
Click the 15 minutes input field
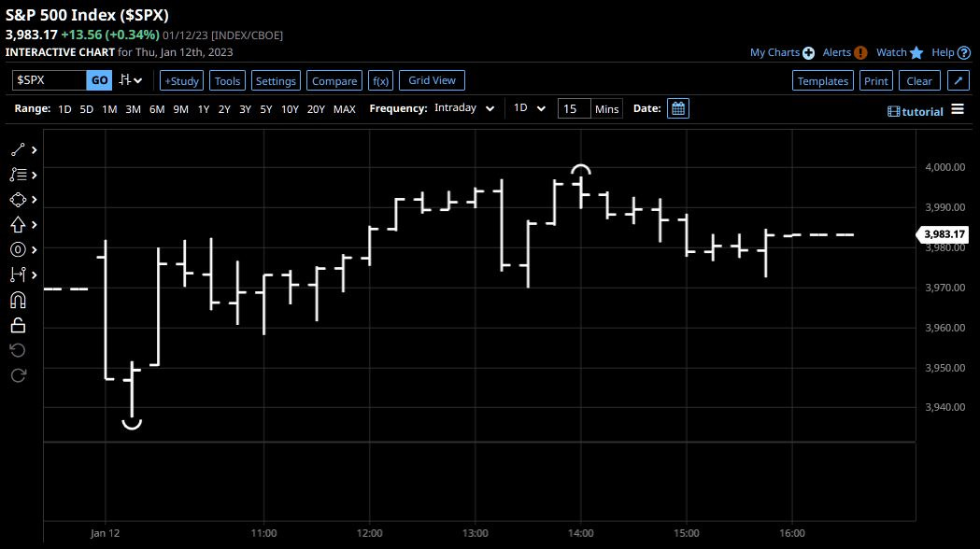pyautogui.click(x=574, y=108)
